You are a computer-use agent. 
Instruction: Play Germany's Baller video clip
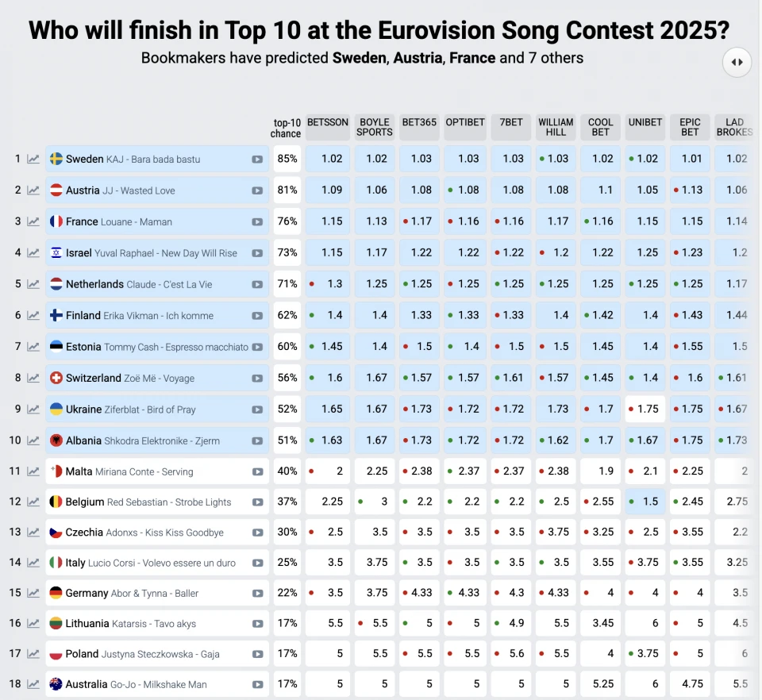257,593
